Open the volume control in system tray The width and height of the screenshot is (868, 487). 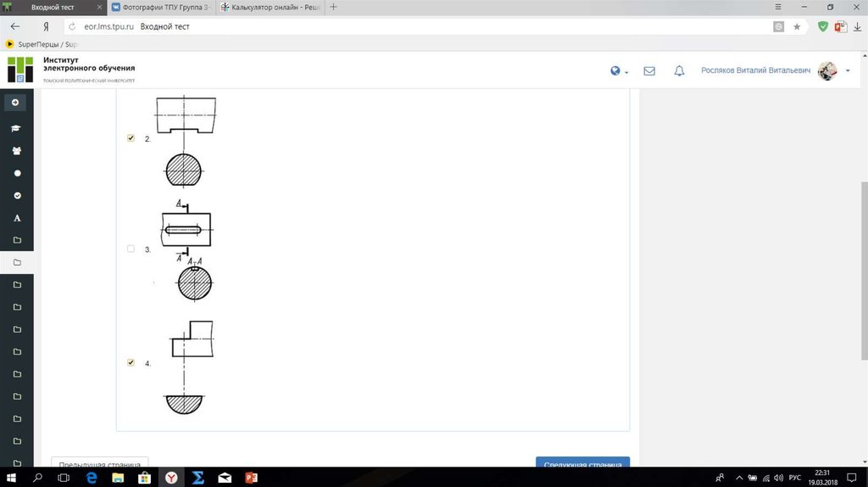point(779,478)
